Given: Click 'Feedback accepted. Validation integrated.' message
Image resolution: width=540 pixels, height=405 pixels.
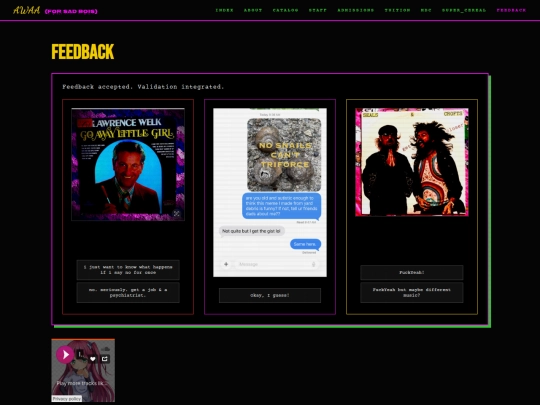Looking at the screenshot, I should 143,87.
